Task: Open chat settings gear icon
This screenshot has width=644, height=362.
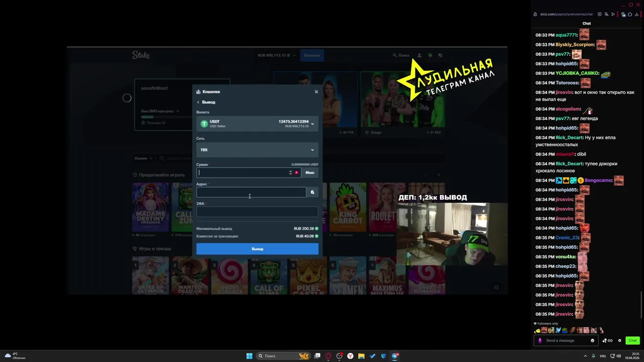Action: click(620, 340)
